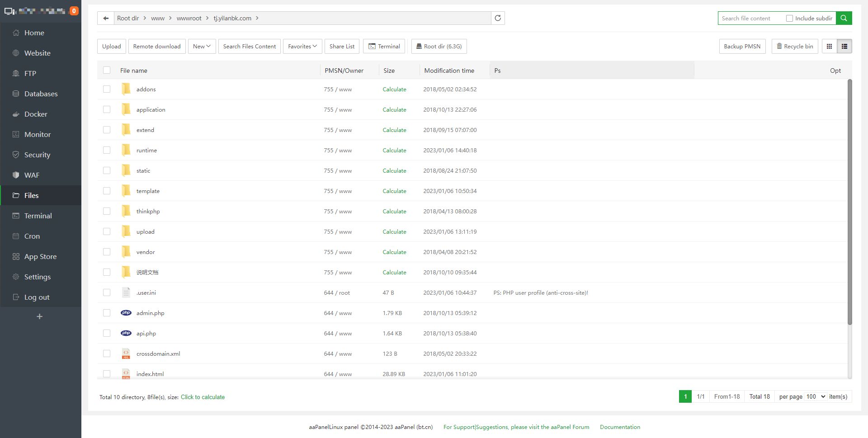Click the crossdomain.xml file icon
Image resolution: width=868 pixels, height=438 pixels.
pos(126,353)
